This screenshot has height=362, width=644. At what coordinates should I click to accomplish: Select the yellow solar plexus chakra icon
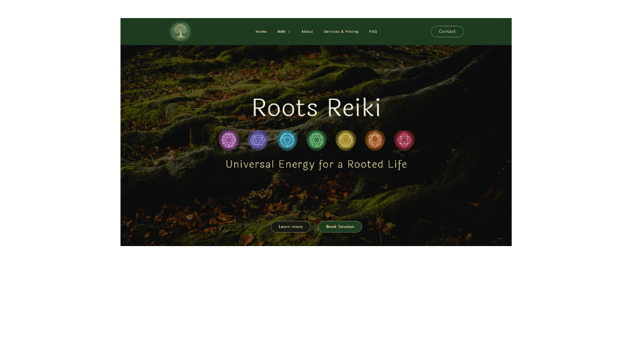coord(345,140)
